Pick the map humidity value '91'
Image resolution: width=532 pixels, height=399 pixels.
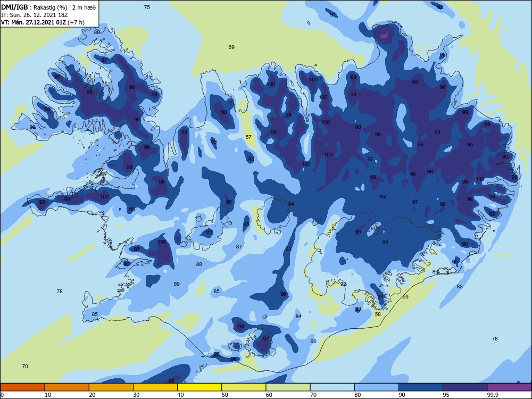point(333,14)
